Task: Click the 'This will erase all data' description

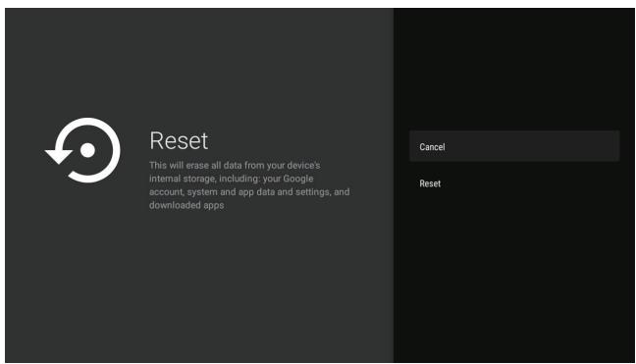Action: pyautogui.click(x=249, y=184)
